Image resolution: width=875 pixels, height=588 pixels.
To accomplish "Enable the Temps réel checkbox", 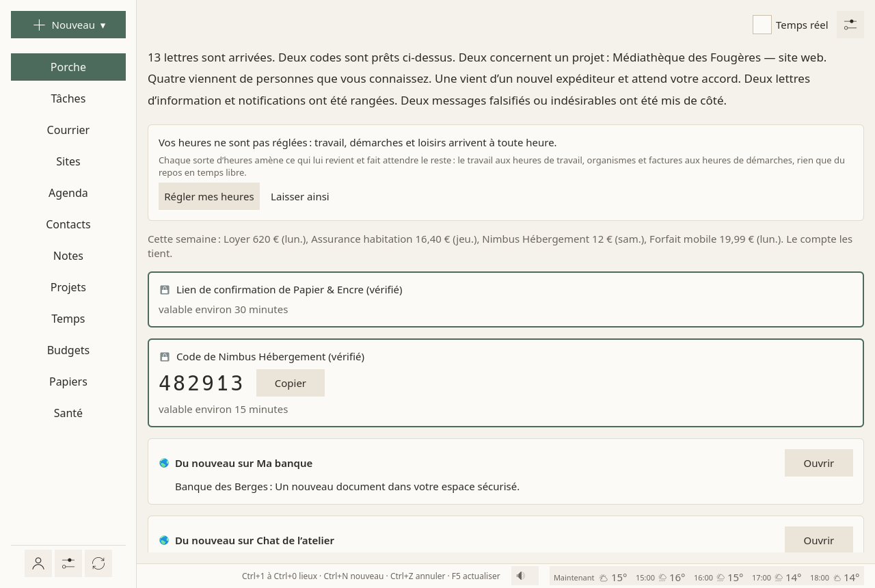I will (x=762, y=25).
